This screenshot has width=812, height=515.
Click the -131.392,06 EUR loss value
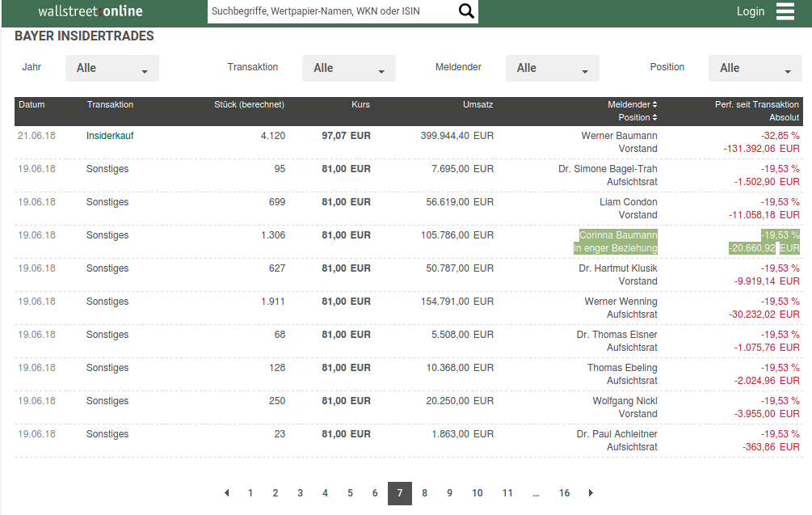point(761,149)
